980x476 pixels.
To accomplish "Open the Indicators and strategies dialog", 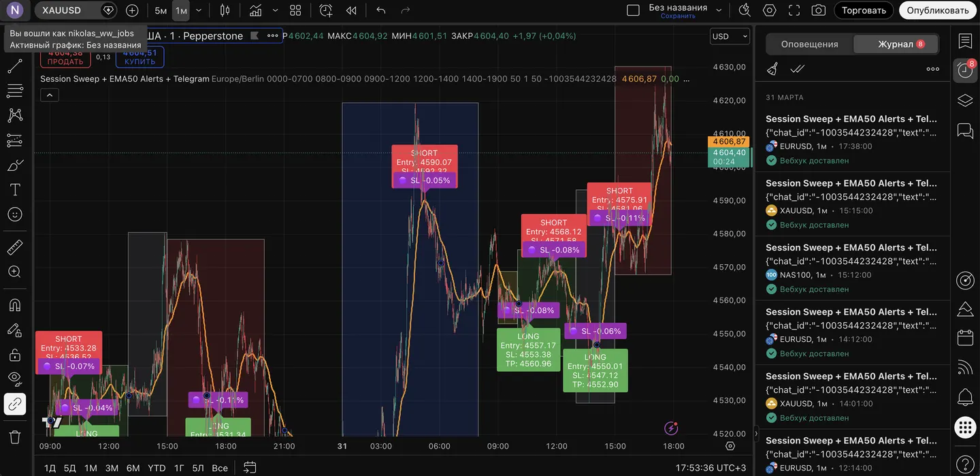I will click(256, 10).
